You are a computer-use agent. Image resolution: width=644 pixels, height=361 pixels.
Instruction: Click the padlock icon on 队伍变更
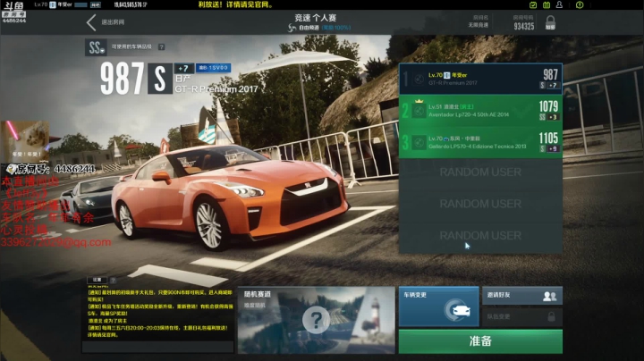551,316
